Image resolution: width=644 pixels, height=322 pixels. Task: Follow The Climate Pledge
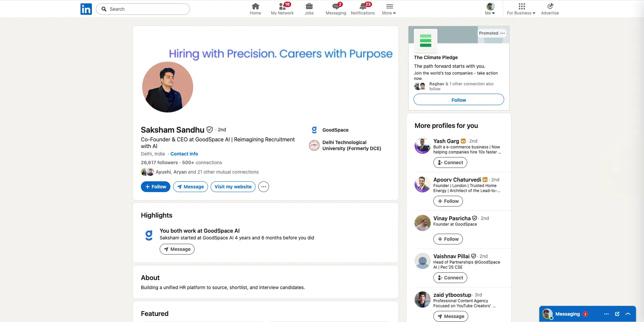[x=459, y=100]
